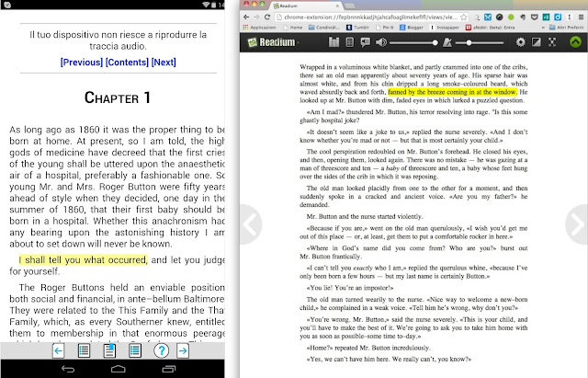The image size is (588, 378).
Task: Open the Blogger bookmark
Action: tap(412, 28)
